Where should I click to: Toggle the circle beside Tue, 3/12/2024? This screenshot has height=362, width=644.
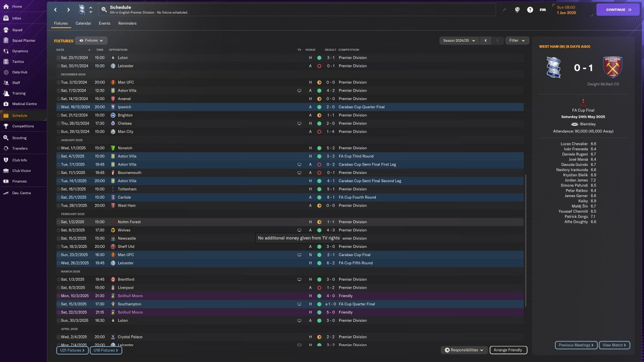click(58, 82)
